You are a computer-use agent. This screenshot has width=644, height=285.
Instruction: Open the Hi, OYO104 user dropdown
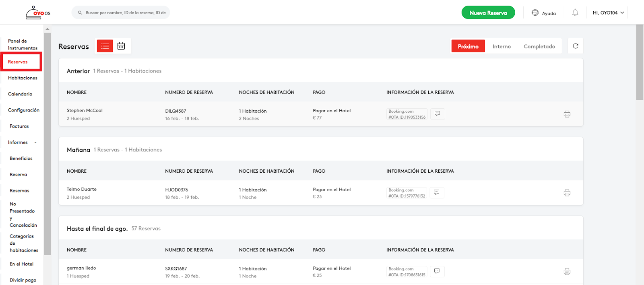[608, 13]
